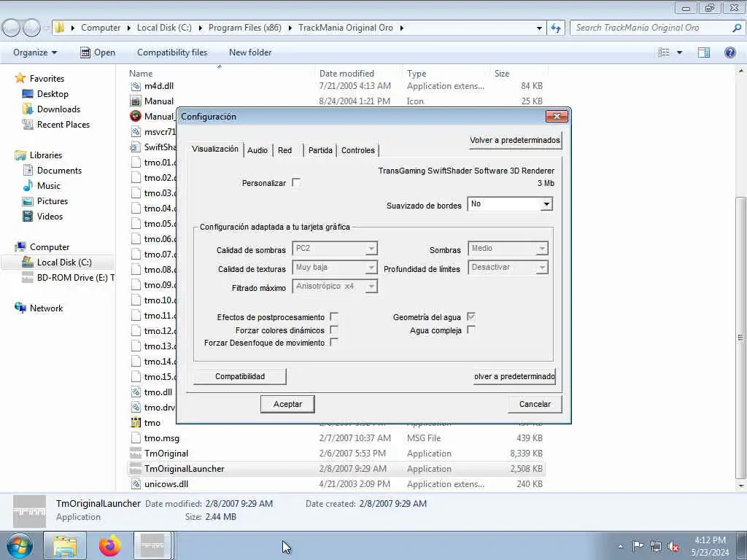Image resolution: width=747 pixels, height=560 pixels.
Task: Click the tmo.dll file icon
Action: [136, 392]
